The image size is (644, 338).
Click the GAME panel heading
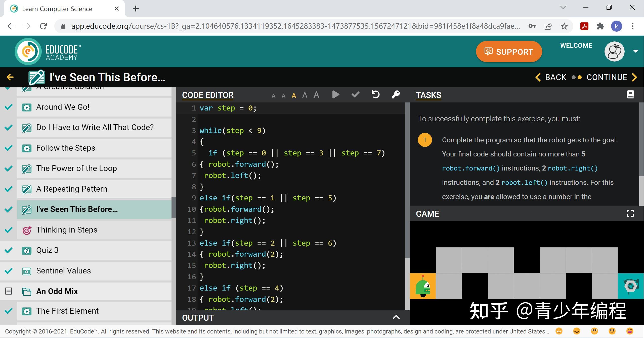coord(427,214)
